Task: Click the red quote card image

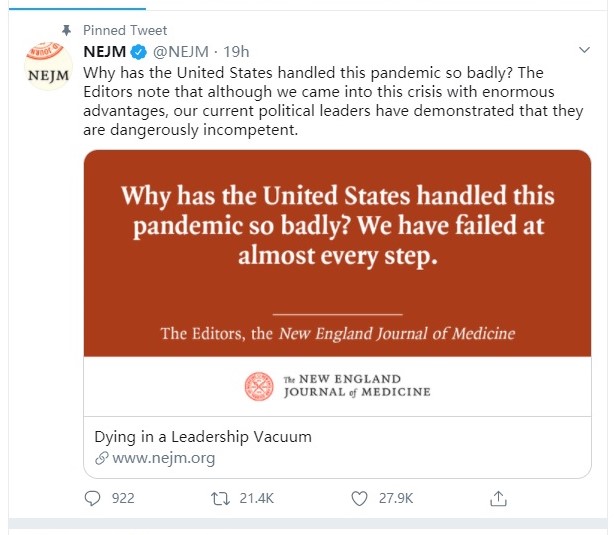Action: tap(337, 253)
